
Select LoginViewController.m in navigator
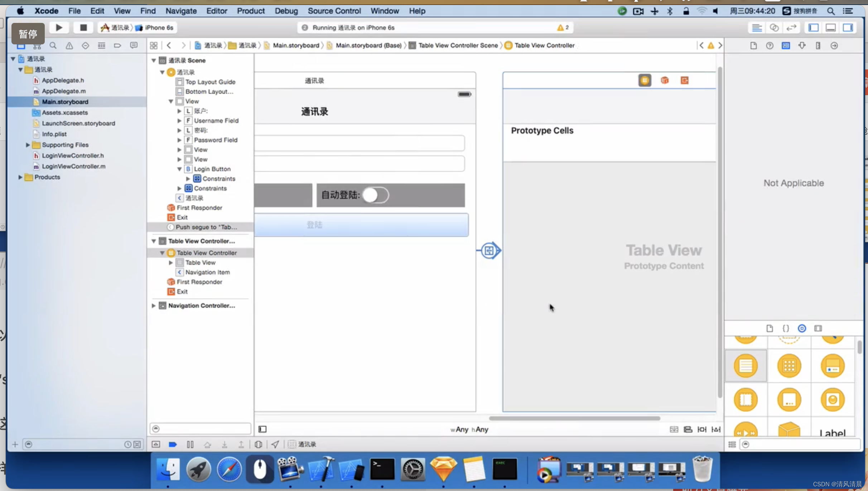click(73, 166)
